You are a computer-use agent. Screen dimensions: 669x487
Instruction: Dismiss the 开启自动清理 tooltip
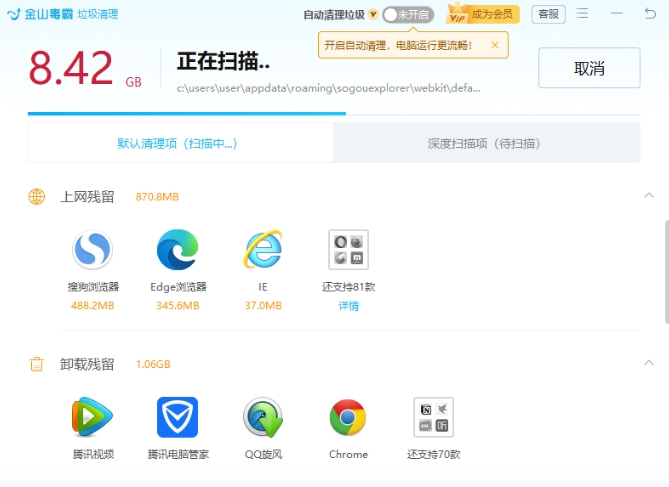(x=495, y=45)
